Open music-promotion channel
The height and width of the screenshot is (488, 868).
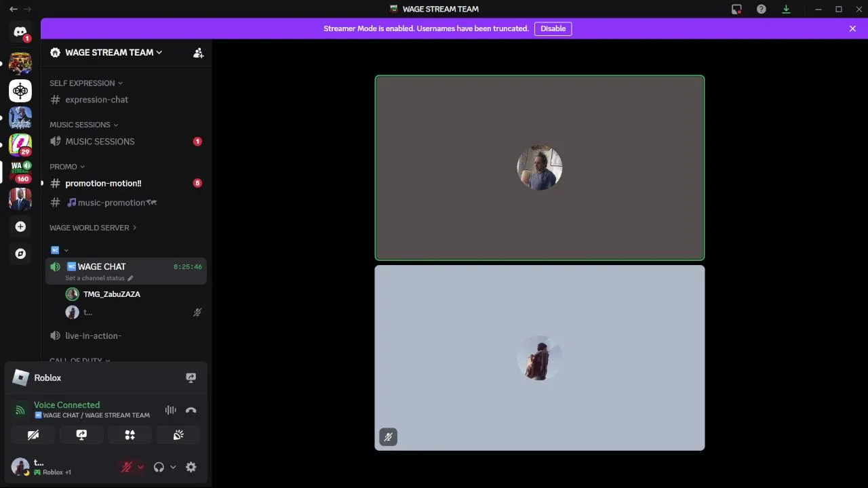point(126,203)
